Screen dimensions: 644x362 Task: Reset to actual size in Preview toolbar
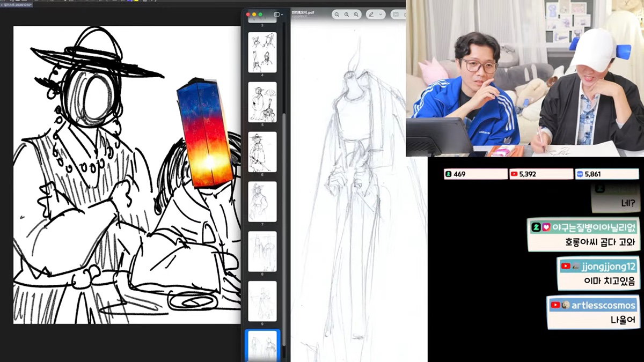pos(347,14)
